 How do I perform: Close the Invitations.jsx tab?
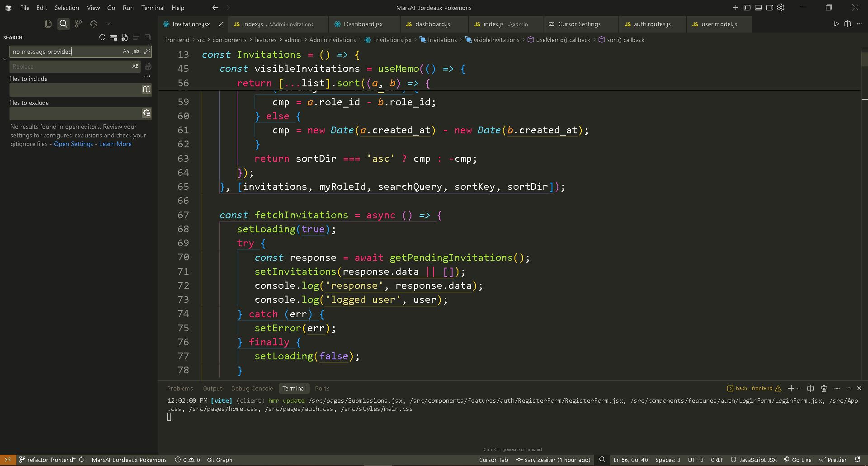click(221, 24)
